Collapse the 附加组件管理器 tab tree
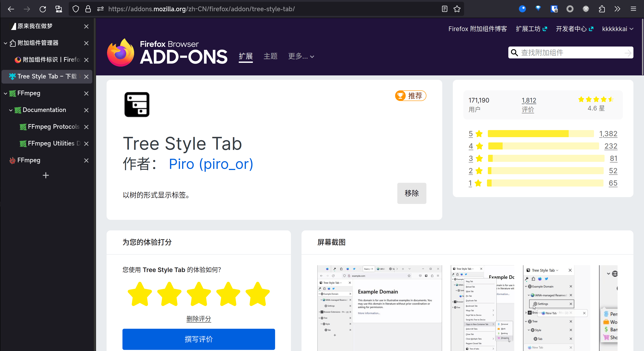 click(x=6, y=43)
